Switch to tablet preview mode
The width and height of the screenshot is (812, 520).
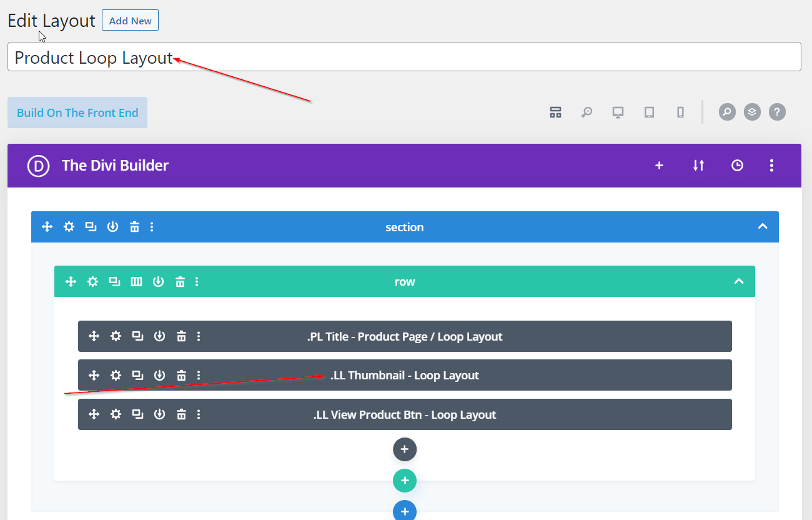(649, 112)
